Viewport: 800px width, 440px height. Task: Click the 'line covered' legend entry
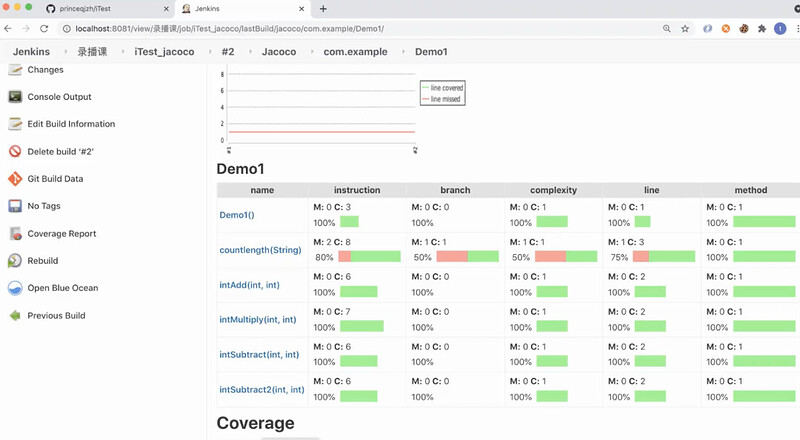[x=442, y=88]
